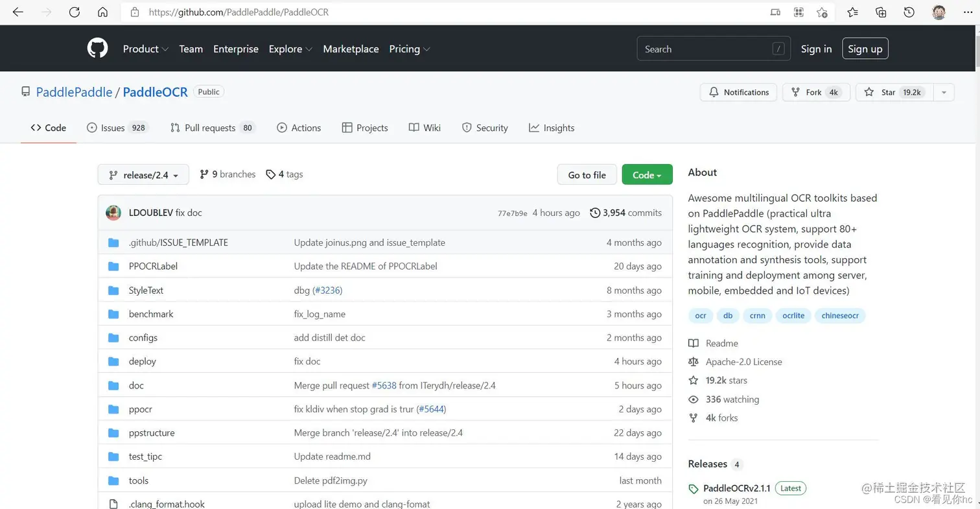Click the ocrlite topic tag

click(x=793, y=316)
